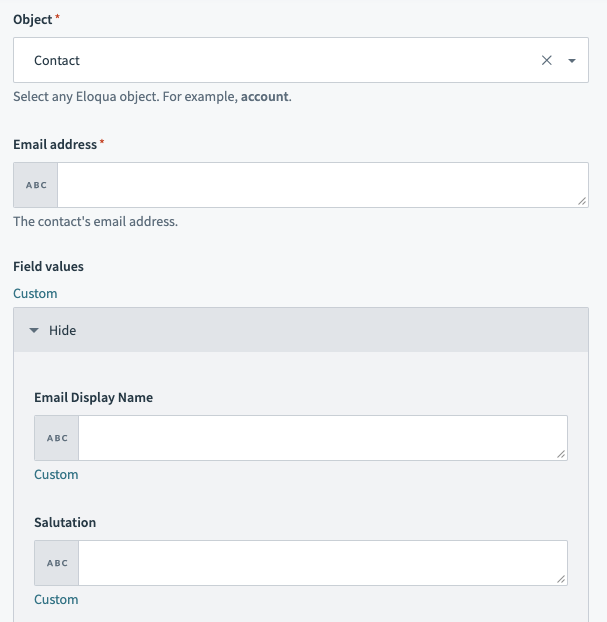Click resize handle of Salutation field

point(561,579)
